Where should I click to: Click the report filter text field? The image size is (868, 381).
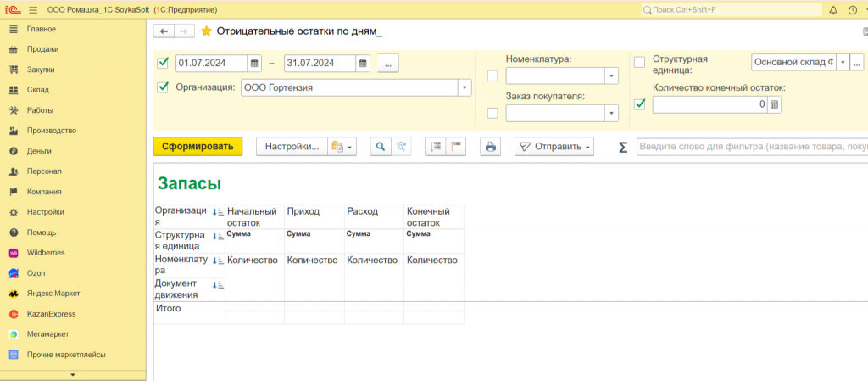(751, 147)
